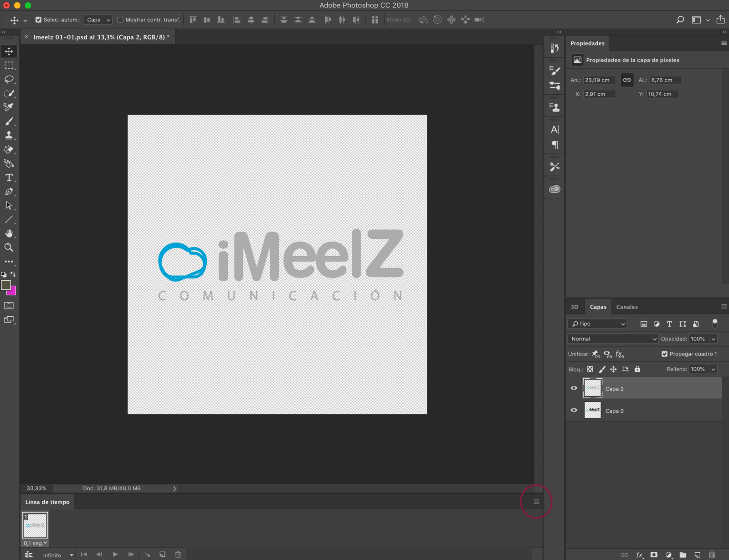Toggle link between width and height
This screenshot has height=560, width=729.
pyautogui.click(x=627, y=80)
